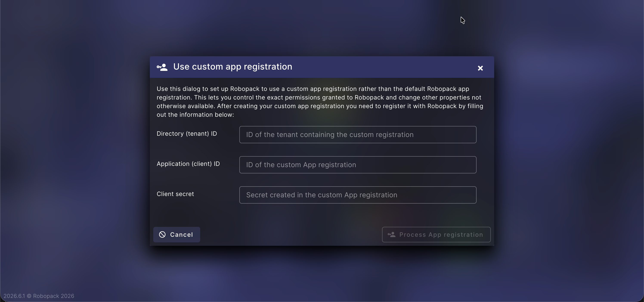Focus the Directory (tenant) ID field
Image resolution: width=644 pixels, height=302 pixels.
click(358, 135)
